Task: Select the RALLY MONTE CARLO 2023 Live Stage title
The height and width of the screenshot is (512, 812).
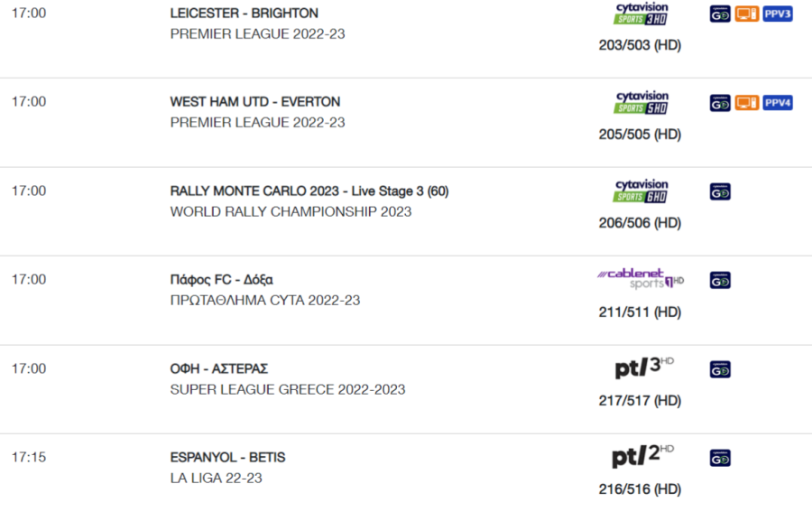Action: pos(309,191)
